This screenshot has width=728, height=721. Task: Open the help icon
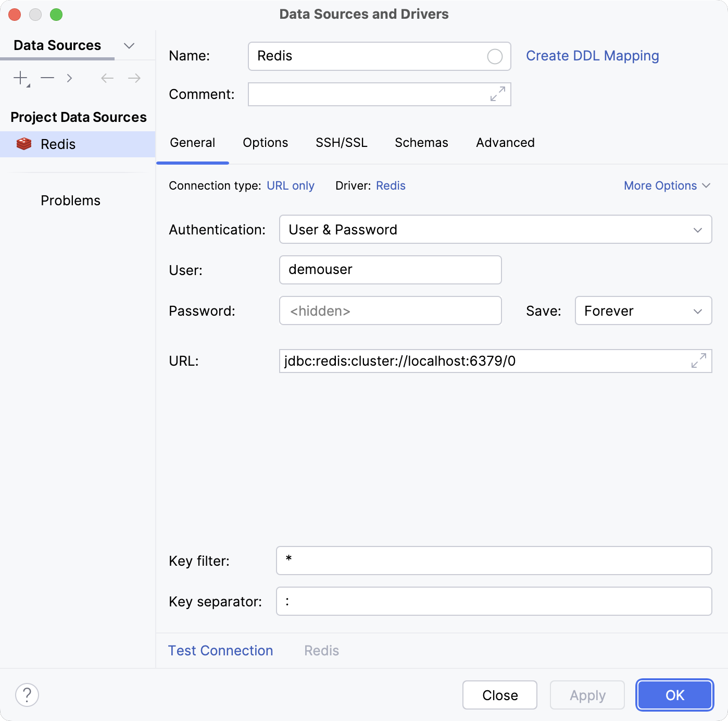(x=27, y=695)
